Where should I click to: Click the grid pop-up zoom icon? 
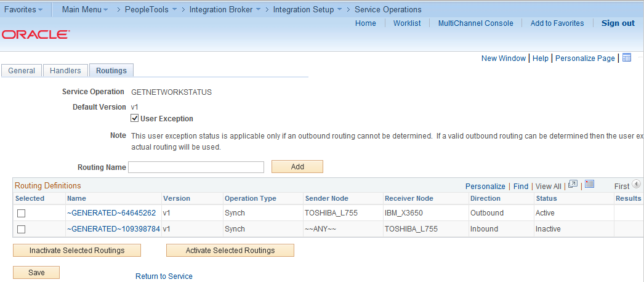pos(573,185)
